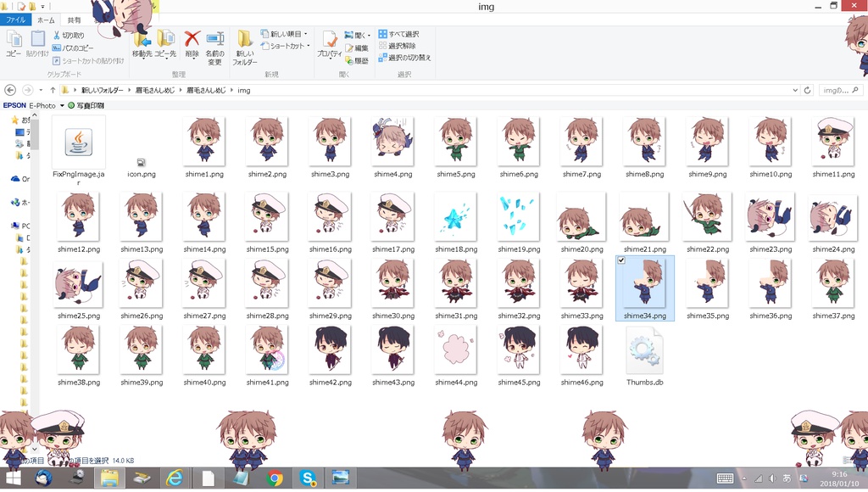Click the Move to (移動先) button
Screen dimensions: 868x492
tap(142, 44)
